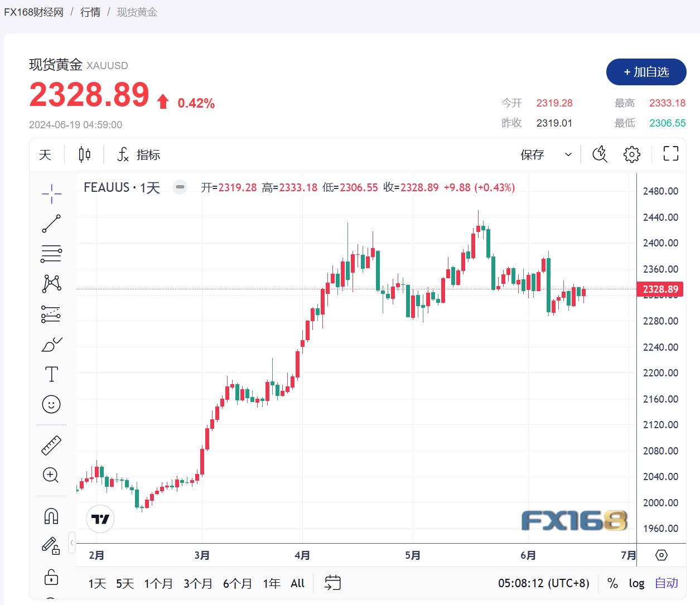
Task: Select the measure ruler tool
Action: (x=51, y=444)
